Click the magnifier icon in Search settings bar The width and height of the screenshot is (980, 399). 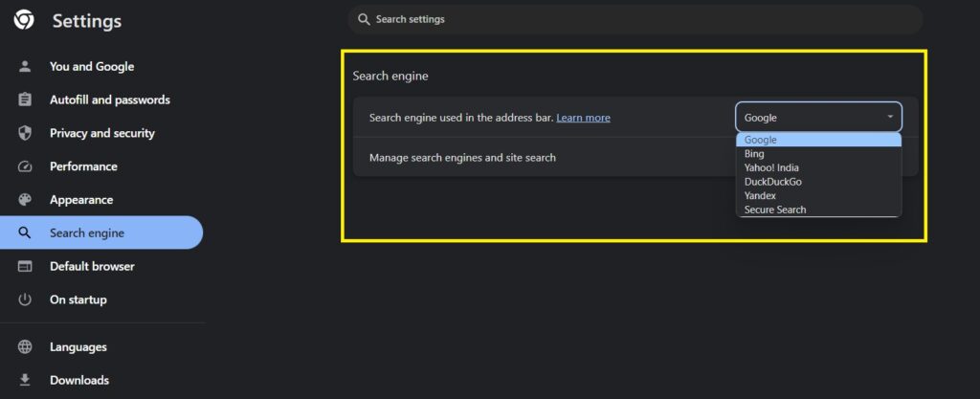tap(364, 19)
